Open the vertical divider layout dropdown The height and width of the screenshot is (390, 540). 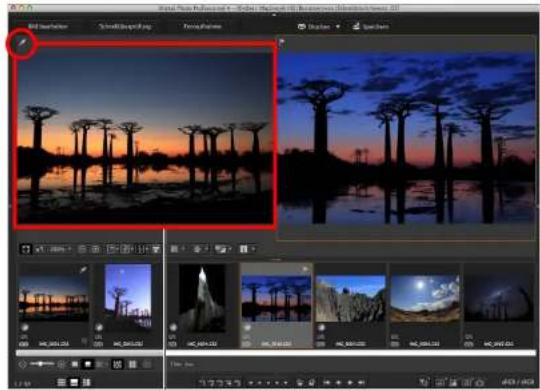pos(143,249)
